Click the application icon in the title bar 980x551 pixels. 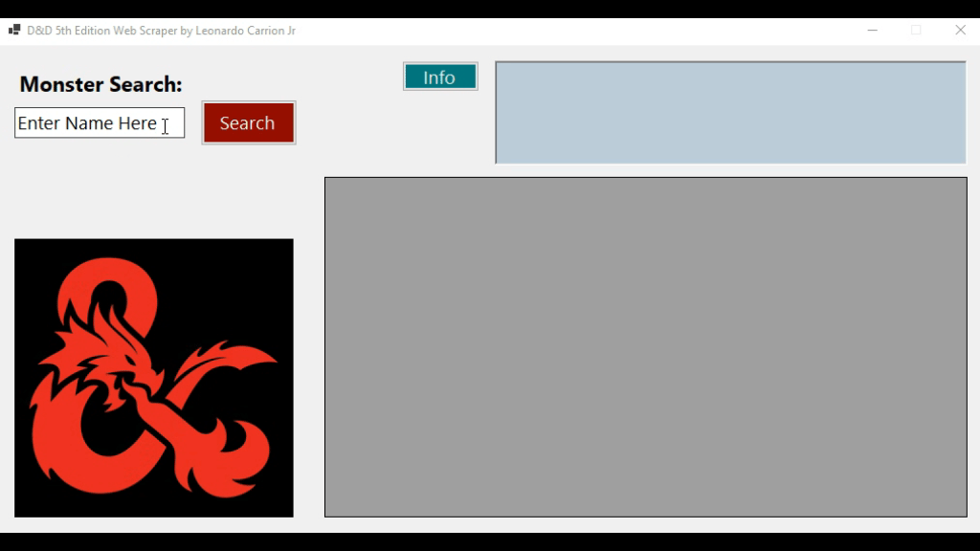pos(14,30)
